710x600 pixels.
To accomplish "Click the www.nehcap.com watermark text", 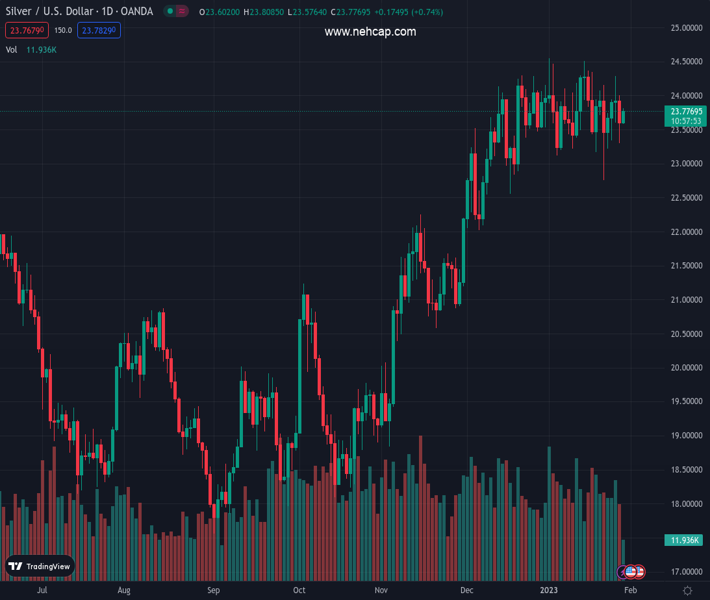I will click(x=370, y=32).
